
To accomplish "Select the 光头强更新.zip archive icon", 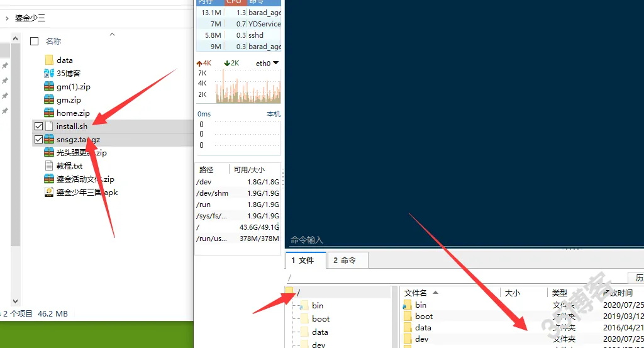I will (x=49, y=152).
